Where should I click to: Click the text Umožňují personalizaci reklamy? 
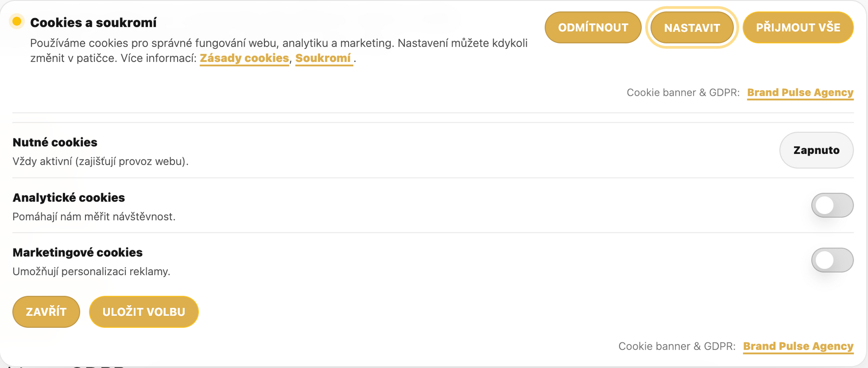coord(91,272)
